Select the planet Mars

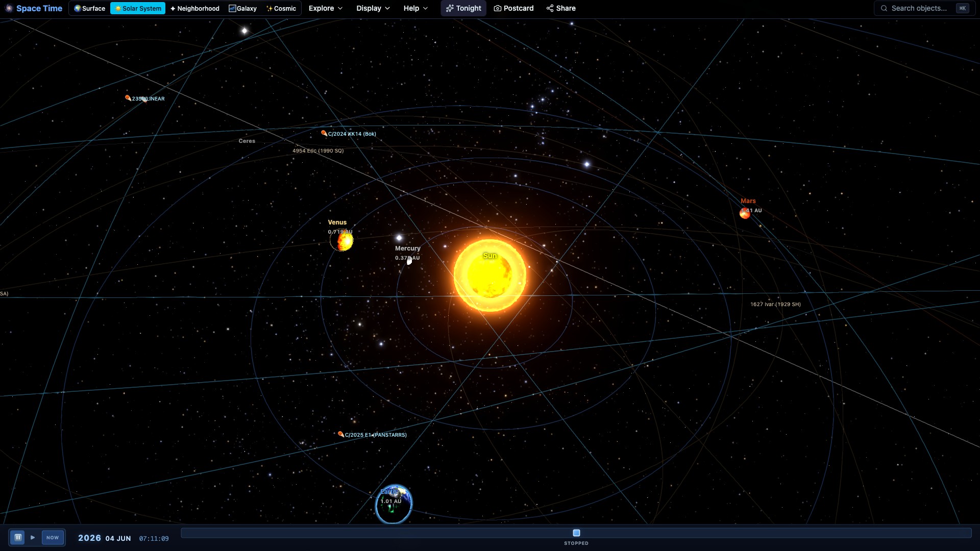745,213
